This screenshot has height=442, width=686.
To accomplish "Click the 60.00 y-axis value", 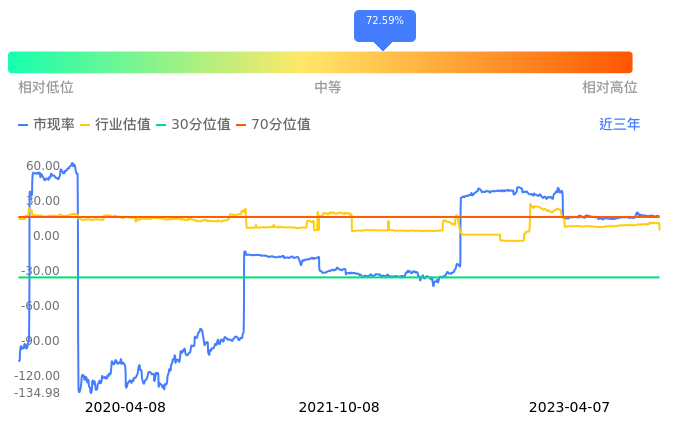I will coord(43,166).
